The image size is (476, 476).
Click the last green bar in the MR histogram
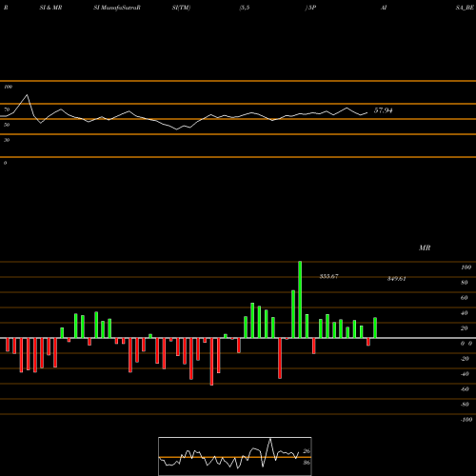pos(375,327)
